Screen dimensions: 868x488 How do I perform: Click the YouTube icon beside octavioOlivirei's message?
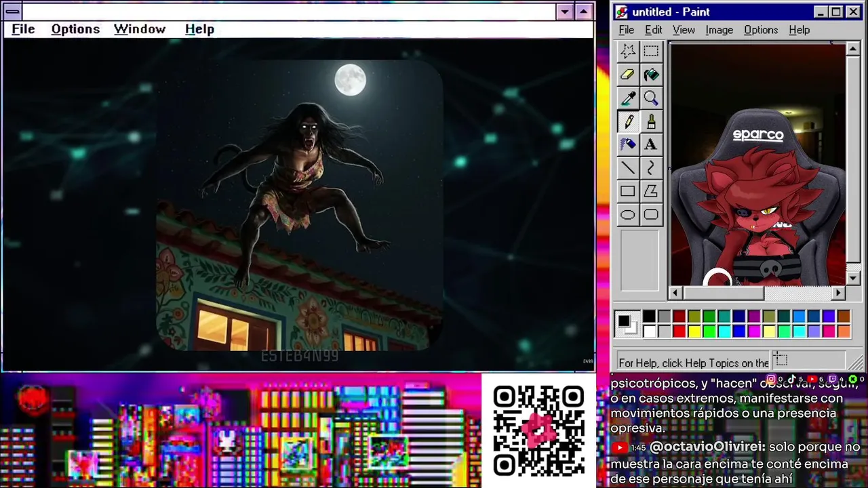tap(619, 448)
